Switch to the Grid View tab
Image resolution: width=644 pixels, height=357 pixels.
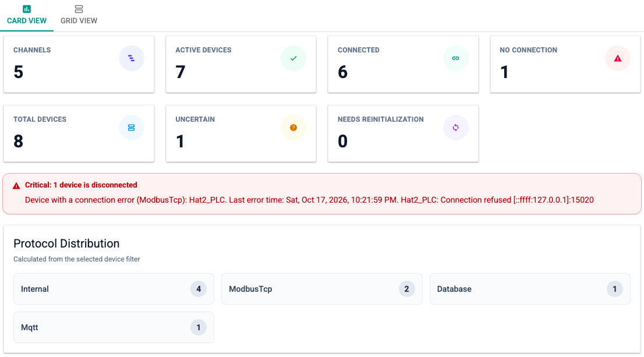tap(79, 15)
